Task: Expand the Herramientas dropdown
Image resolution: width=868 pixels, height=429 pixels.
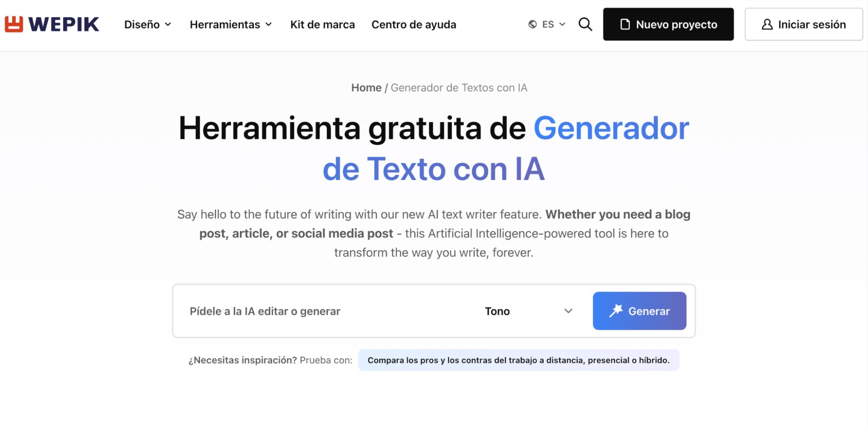Action: point(231,25)
